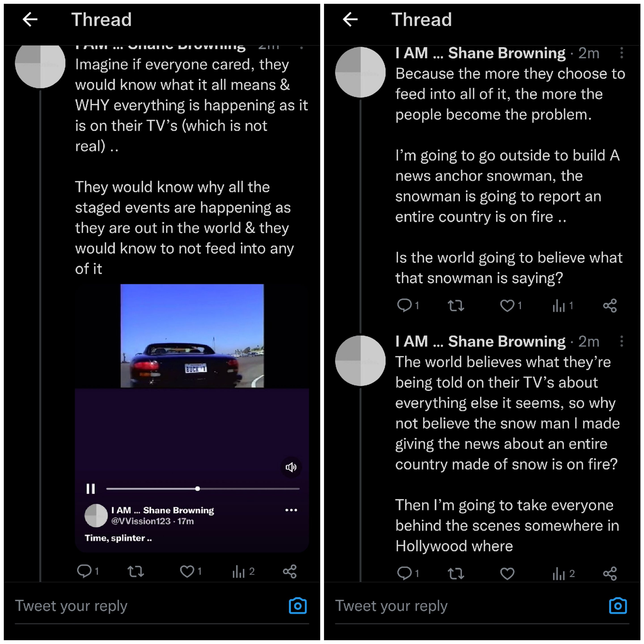The height and width of the screenshot is (644, 644).
Task: Like the video tweet
Action: (x=187, y=571)
